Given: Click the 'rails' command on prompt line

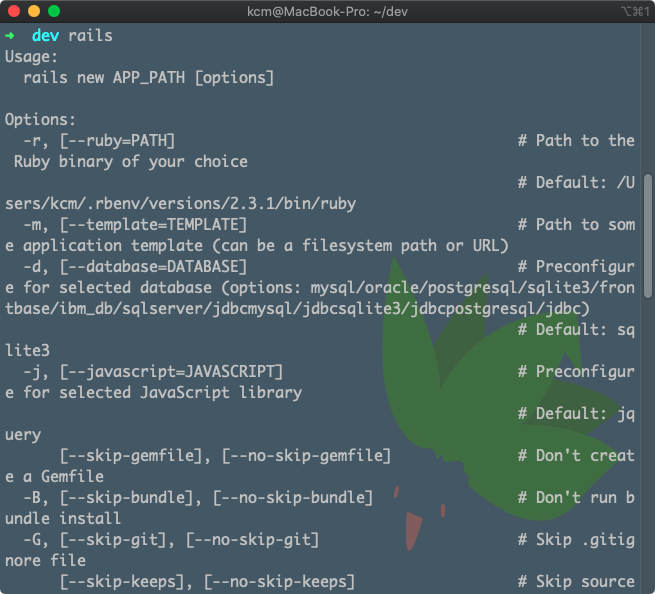Looking at the screenshot, I should 90,36.
